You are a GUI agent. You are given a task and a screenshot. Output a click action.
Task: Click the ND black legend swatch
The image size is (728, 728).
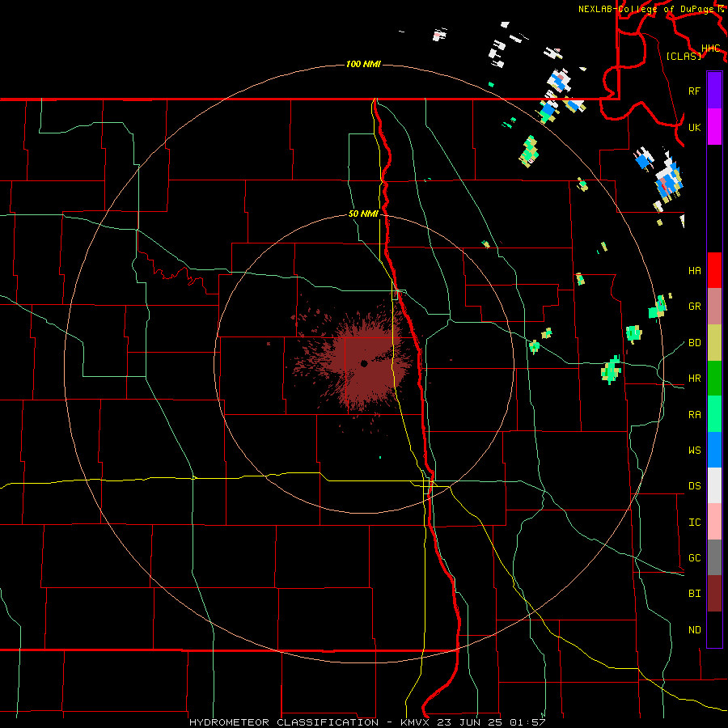pos(714,629)
